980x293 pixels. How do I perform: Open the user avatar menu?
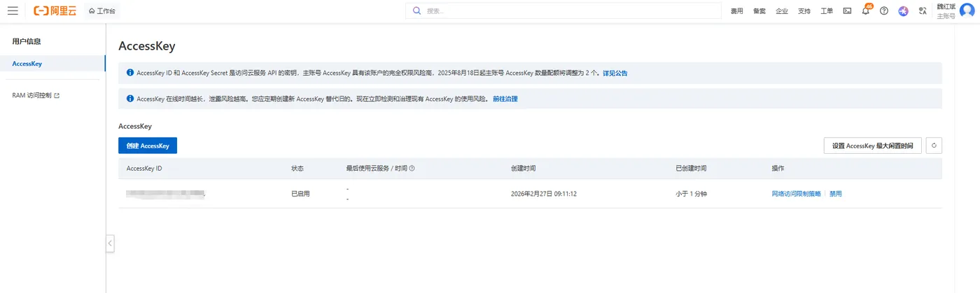coord(967,10)
